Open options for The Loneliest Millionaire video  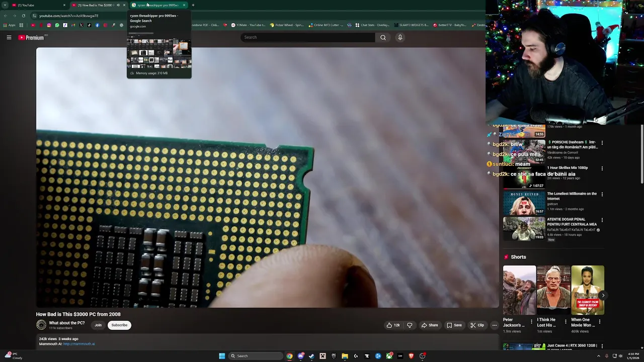602,194
